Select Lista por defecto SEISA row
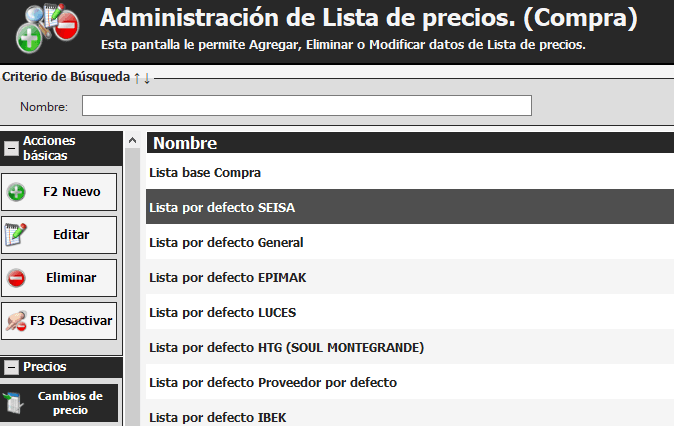Image resolution: width=674 pixels, height=426 pixels. [x=222, y=207]
